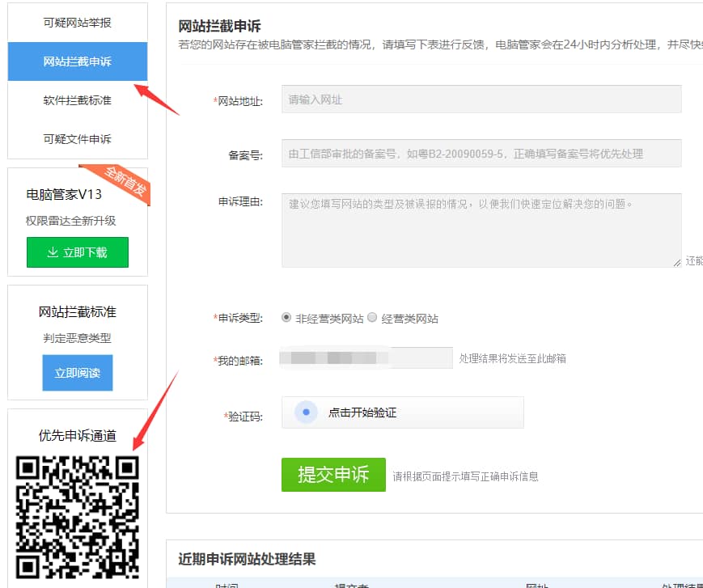Click the green 提交申诉 submit button
Screen dimensions: 703x588
333,475
